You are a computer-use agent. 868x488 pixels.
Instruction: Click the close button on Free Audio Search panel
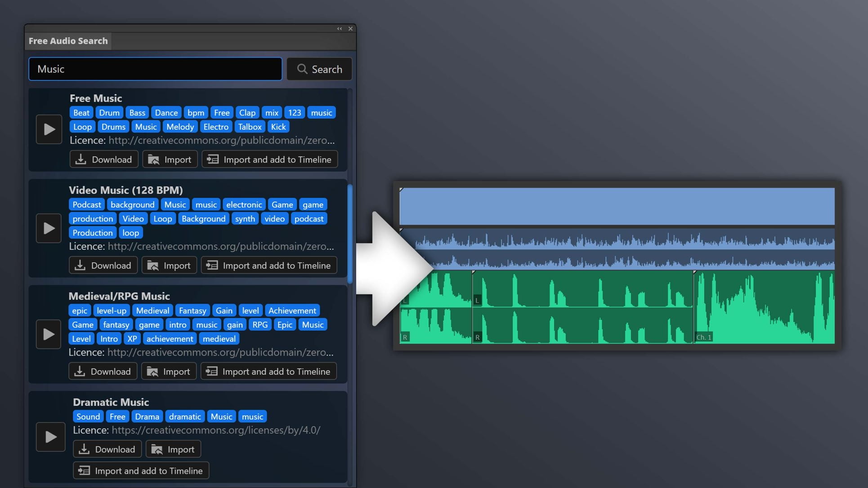pos(350,28)
